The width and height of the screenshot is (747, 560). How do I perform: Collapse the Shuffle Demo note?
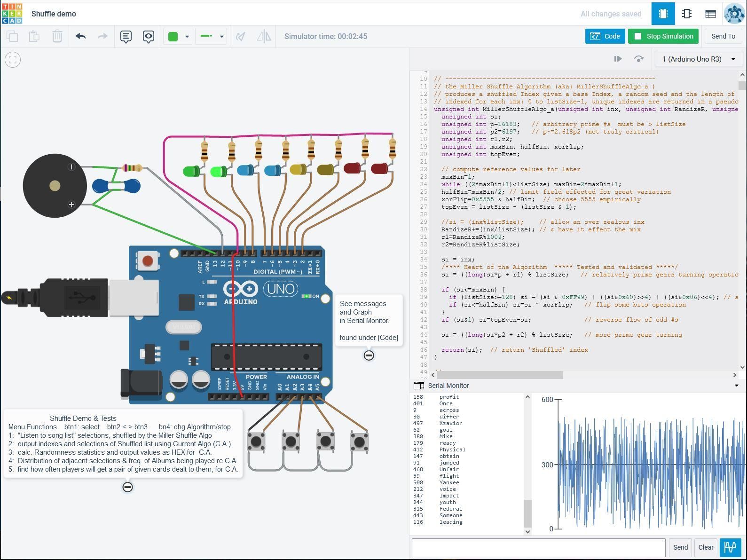(x=127, y=487)
